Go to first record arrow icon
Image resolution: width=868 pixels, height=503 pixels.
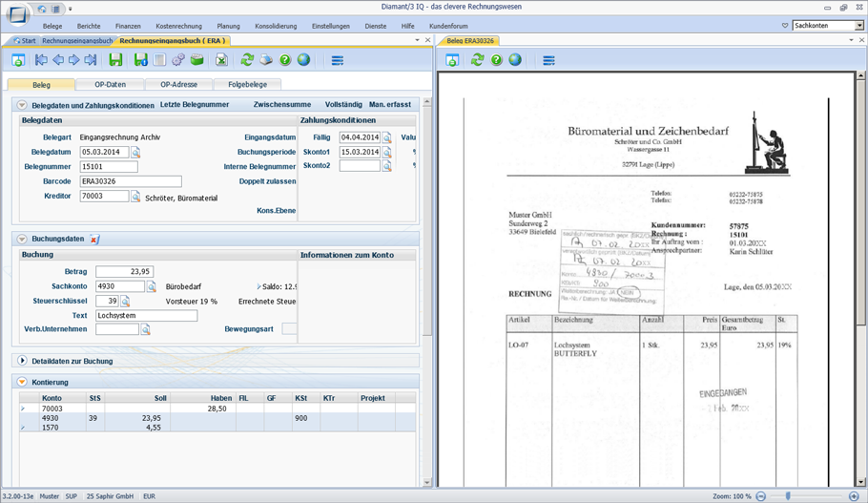(x=41, y=60)
